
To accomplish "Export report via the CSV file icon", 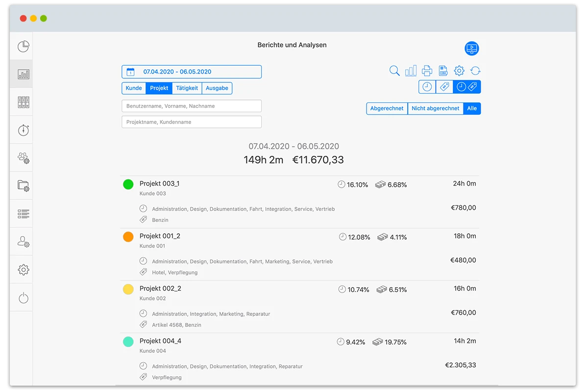I will [443, 71].
